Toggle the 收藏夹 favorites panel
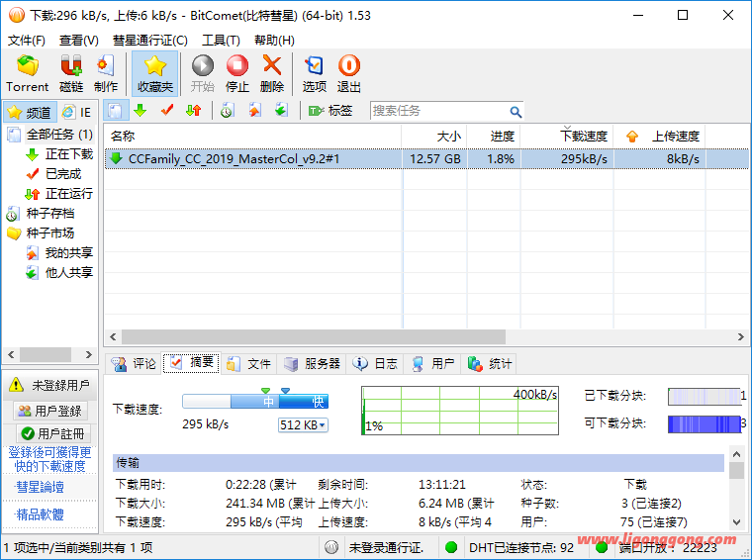The image size is (752, 560). 155,74
